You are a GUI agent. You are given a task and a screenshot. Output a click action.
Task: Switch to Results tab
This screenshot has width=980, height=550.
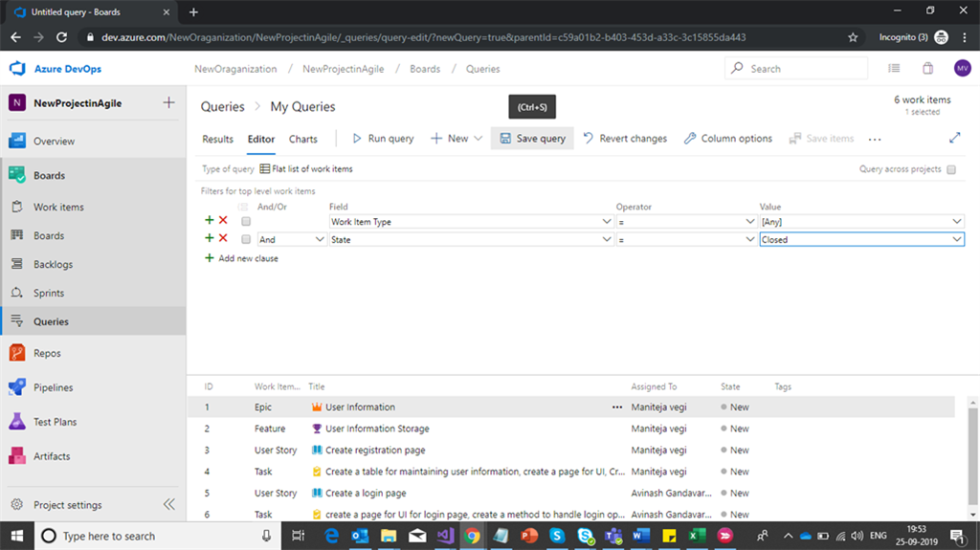click(x=217, y=139)
